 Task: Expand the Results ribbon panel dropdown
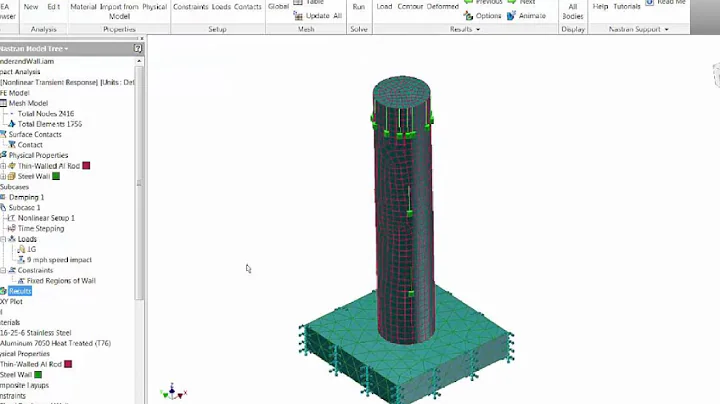click(478, 29)
